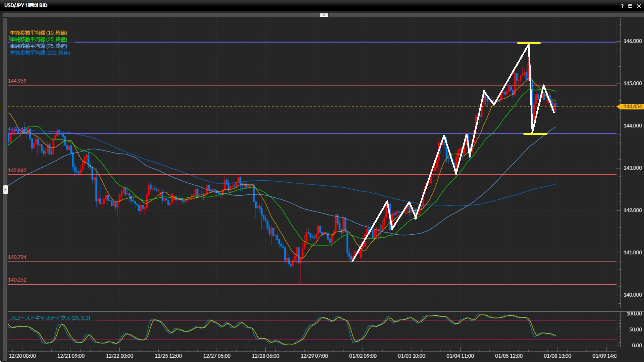Select the 200-period moving average label

coord(40,53)
